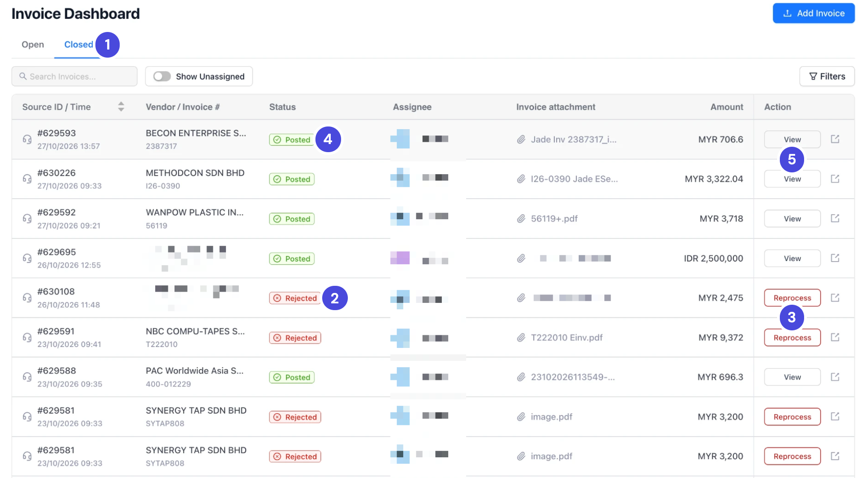View the PAC Worldwide Asia invoice

[x=792, y=377]
